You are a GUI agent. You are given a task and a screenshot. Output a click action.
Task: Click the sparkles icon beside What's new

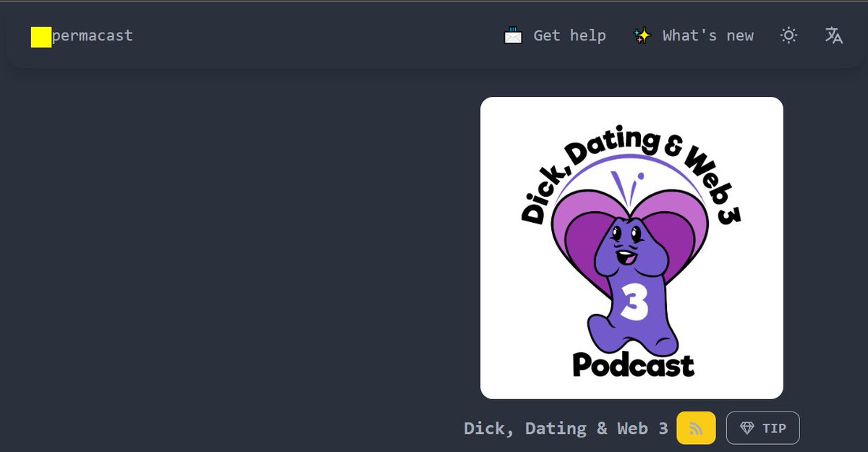[642, 35]
